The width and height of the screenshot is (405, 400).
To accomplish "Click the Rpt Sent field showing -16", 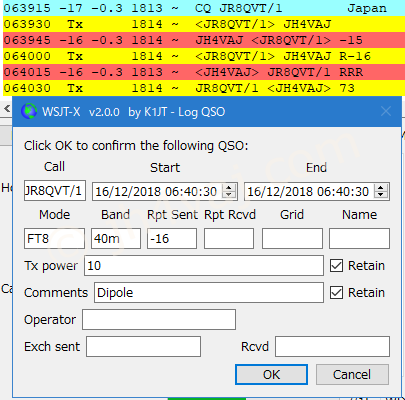I will pyautogui.click(x=172, y=238).
